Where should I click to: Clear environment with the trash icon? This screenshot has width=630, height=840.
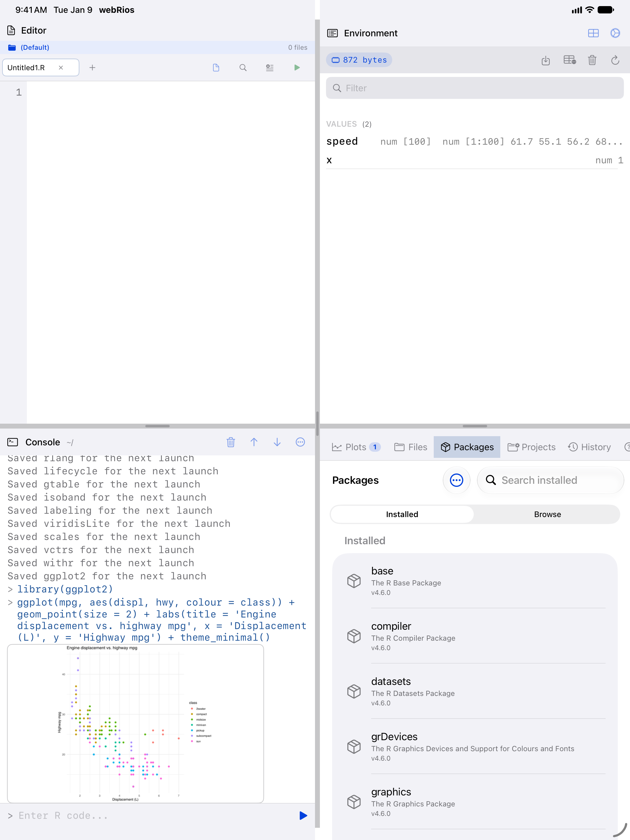click(x=592, y=60)
